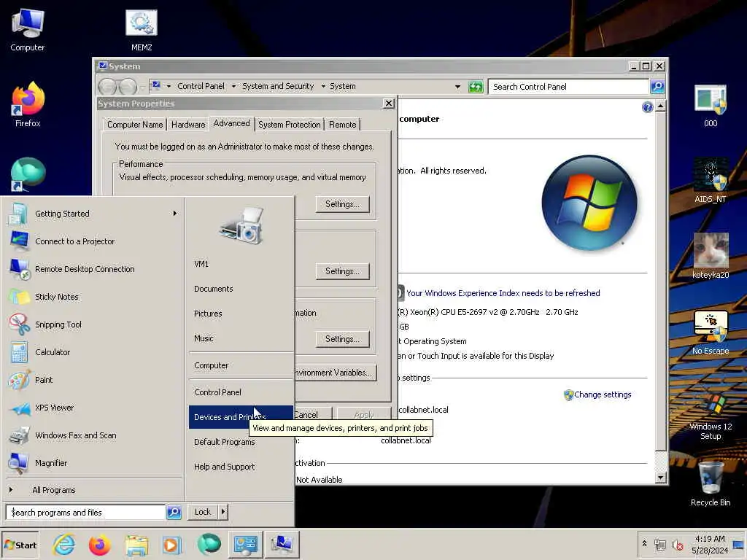Screen dimensions: 747x560
Task: Open Calculator from Start menu
Action: pos(93,352)
